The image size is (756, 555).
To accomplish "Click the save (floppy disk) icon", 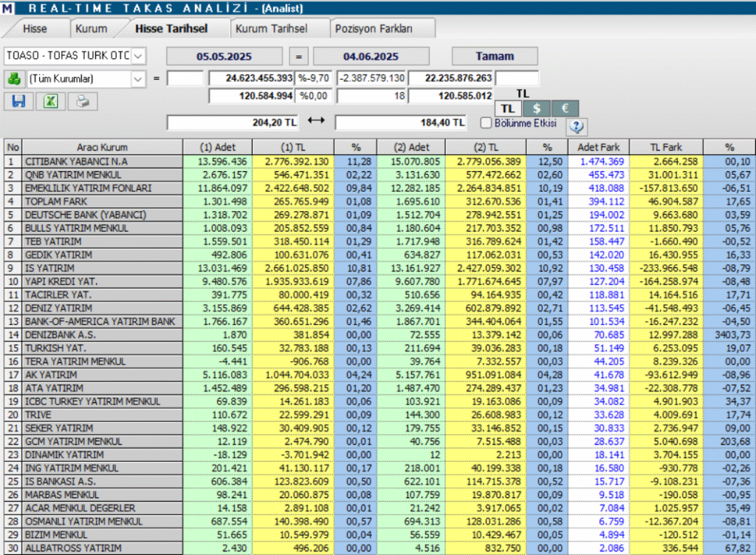I will [x=18, y=101].
